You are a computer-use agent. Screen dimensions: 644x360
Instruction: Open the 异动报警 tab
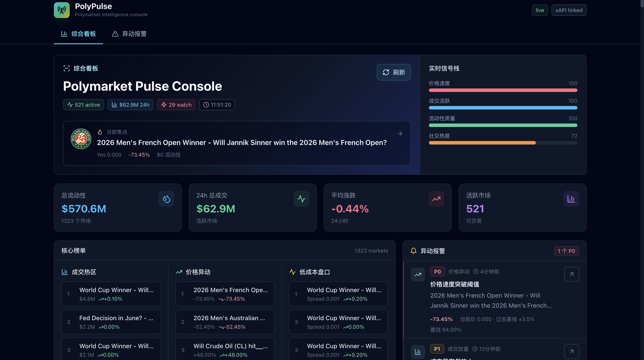(129, 34)
